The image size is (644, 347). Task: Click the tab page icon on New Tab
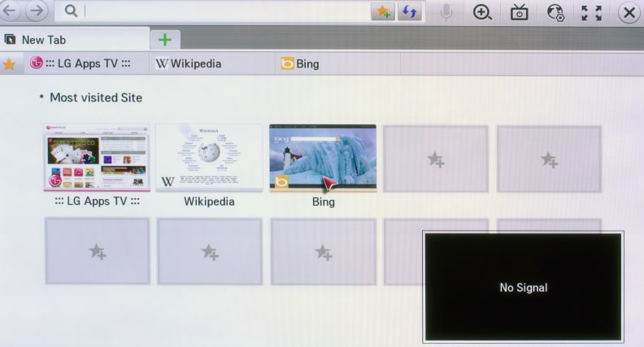tap(10, 40)
